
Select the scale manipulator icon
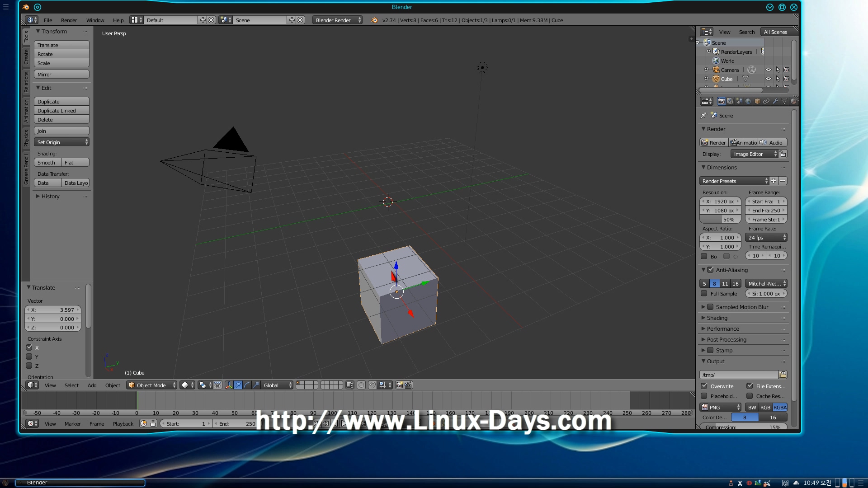[256, 385]
